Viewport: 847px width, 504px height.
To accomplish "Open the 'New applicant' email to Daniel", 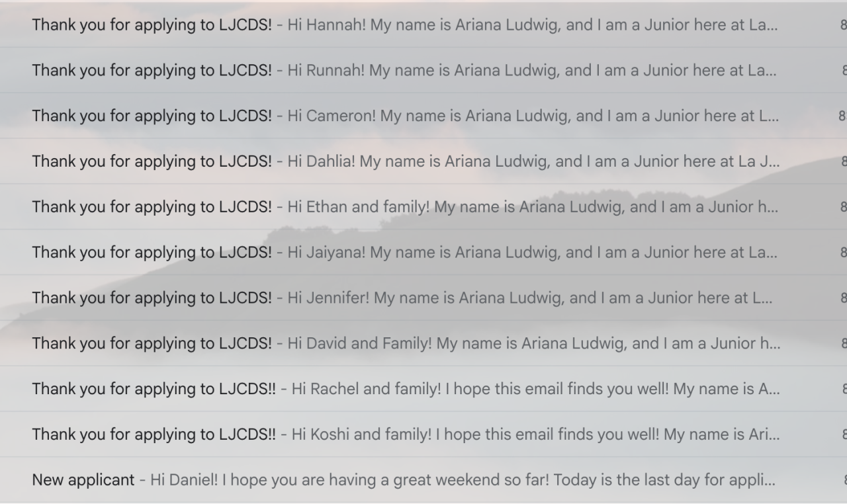I will pyautogui.click(x=463, y=480).
